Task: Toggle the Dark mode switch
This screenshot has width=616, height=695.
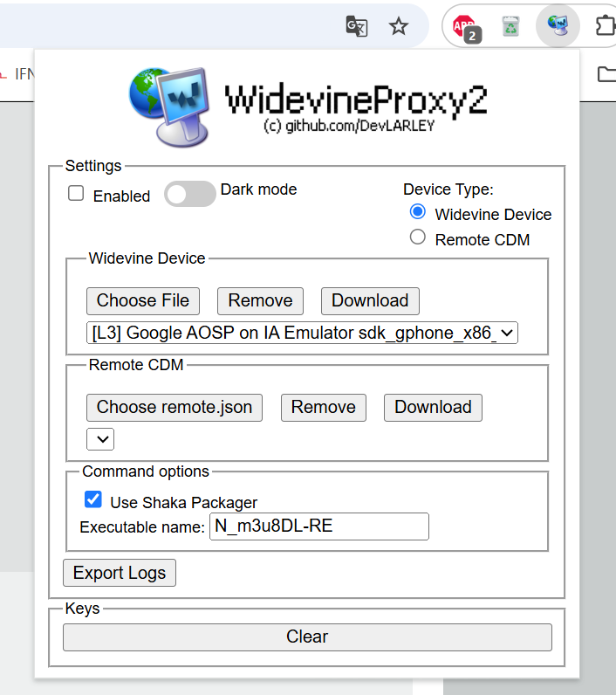Action: (x=190, y=194)
